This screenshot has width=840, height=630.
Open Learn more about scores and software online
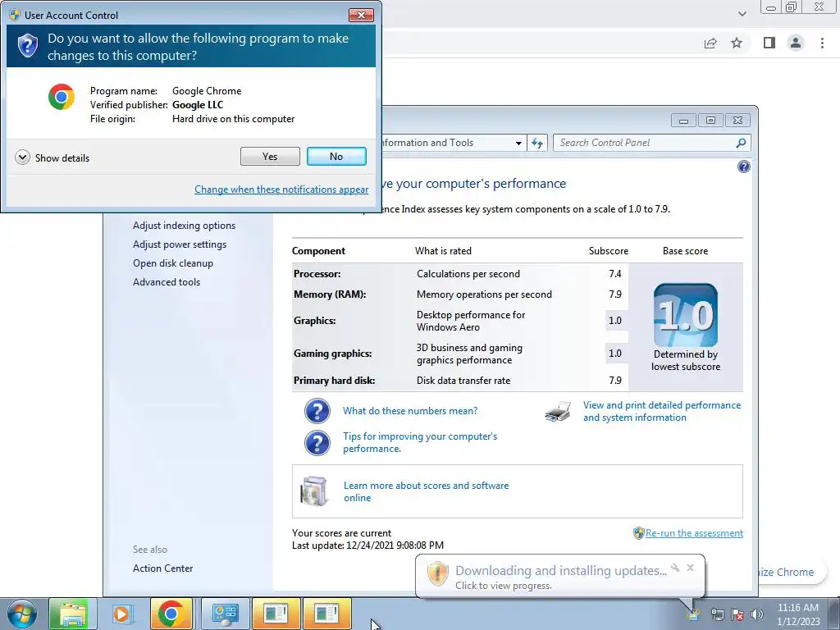426,492
